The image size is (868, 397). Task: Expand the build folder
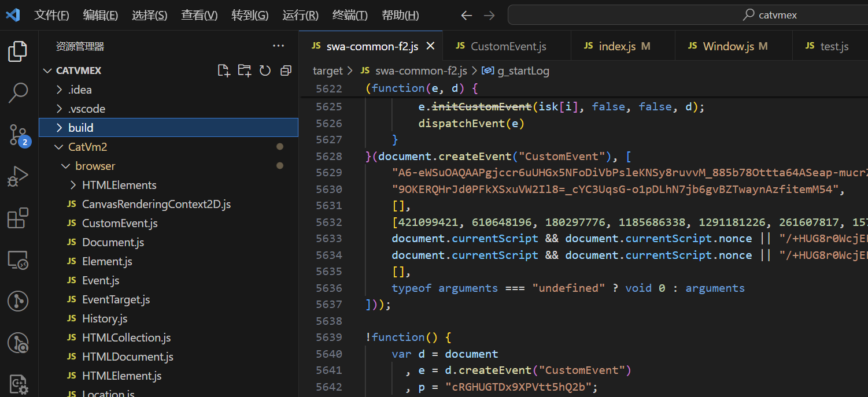point(168,128)
